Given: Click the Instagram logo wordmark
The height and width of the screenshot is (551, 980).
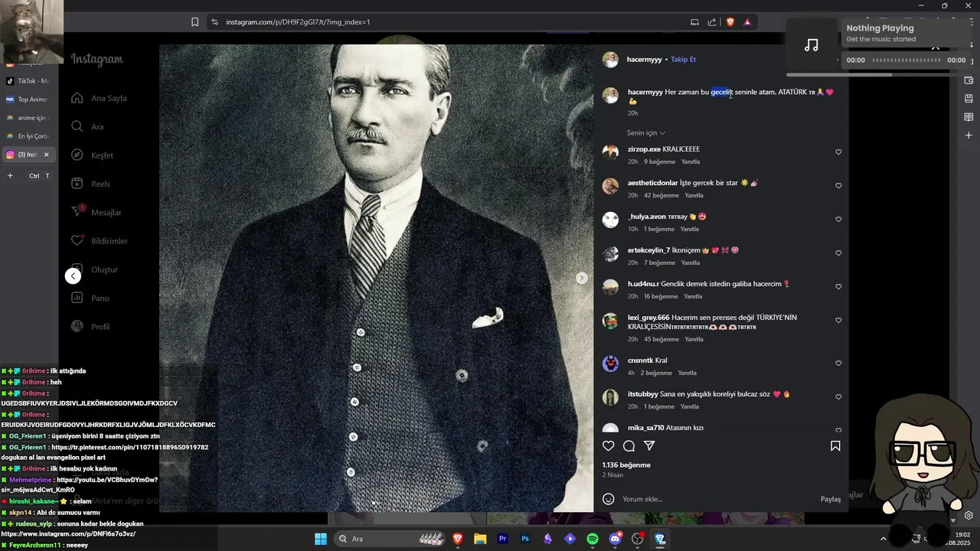Looking at the screenshot, I should [x=97, y=59].
